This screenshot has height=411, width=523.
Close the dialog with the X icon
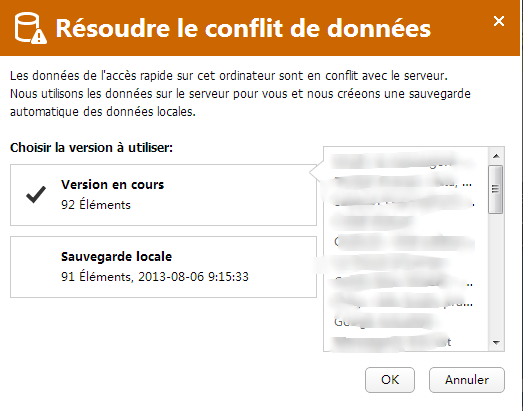[499, 21]
